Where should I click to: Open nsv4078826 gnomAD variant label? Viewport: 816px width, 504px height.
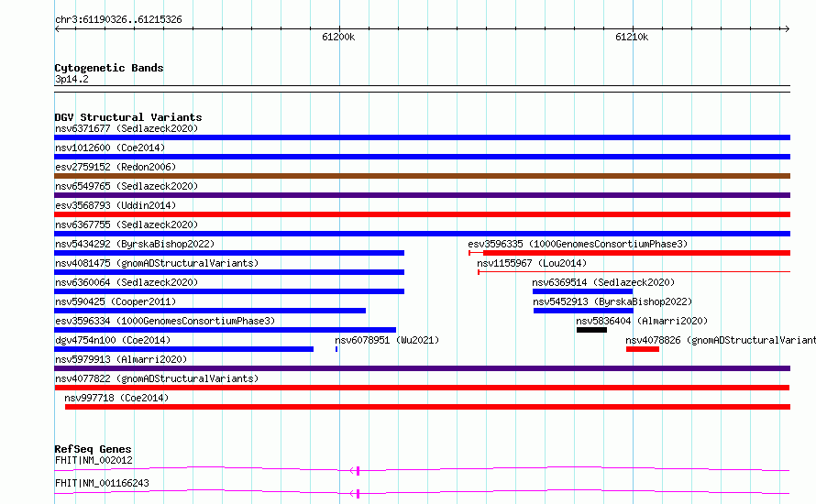click(x=721, y=340)
